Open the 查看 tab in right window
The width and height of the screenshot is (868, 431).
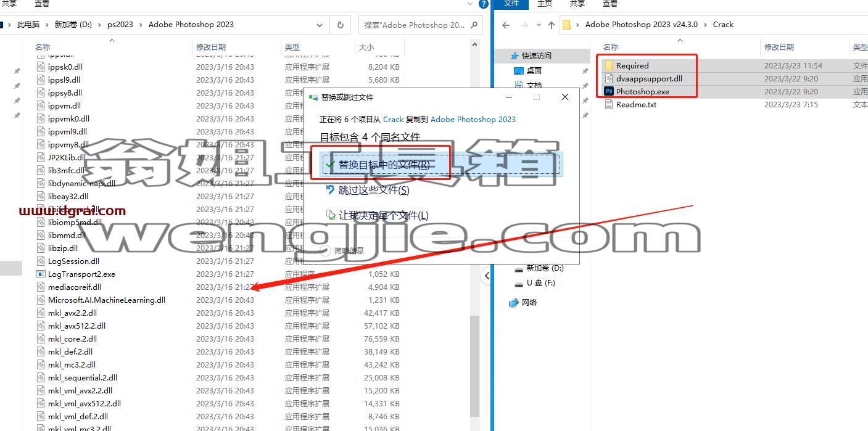[x=610, y=3]
